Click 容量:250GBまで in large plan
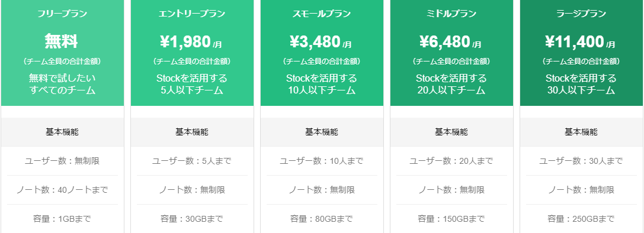644x233 pixels. 582,219
